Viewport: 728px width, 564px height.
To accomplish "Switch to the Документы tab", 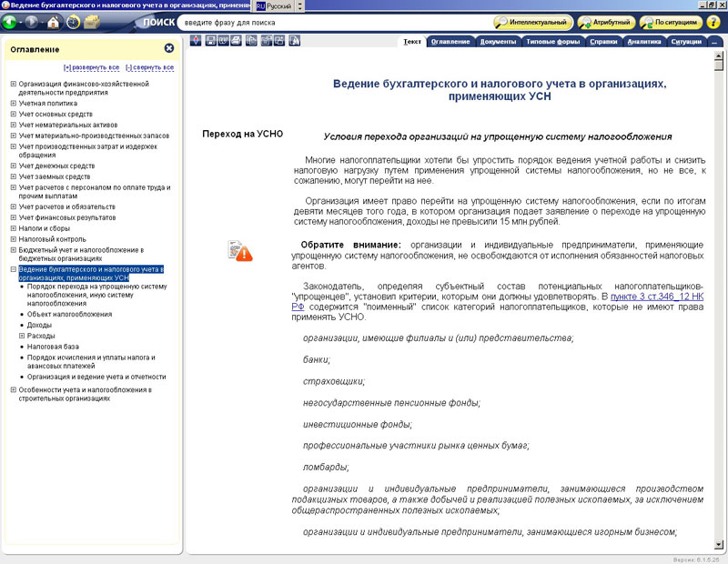I will [498, 42].
